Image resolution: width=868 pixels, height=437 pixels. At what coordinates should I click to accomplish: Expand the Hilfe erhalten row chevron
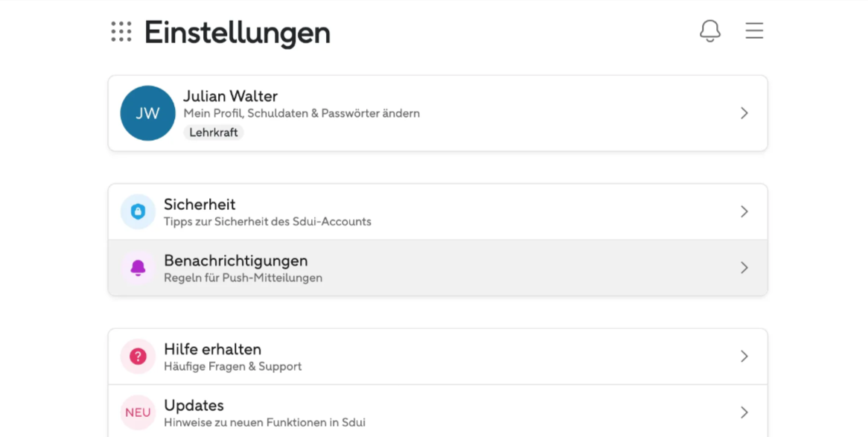click(744, 356)
